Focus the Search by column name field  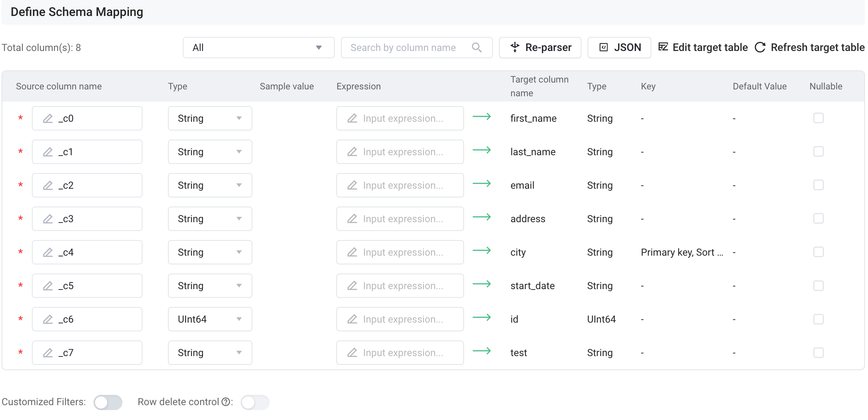[407, 48]
